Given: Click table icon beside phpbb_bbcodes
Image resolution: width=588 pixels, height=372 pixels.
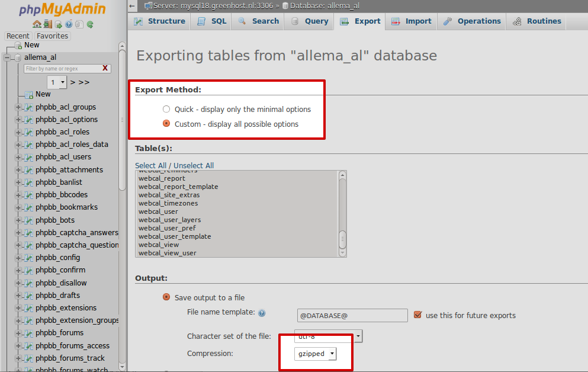Looking at the screenshot, I should [28, 195].
